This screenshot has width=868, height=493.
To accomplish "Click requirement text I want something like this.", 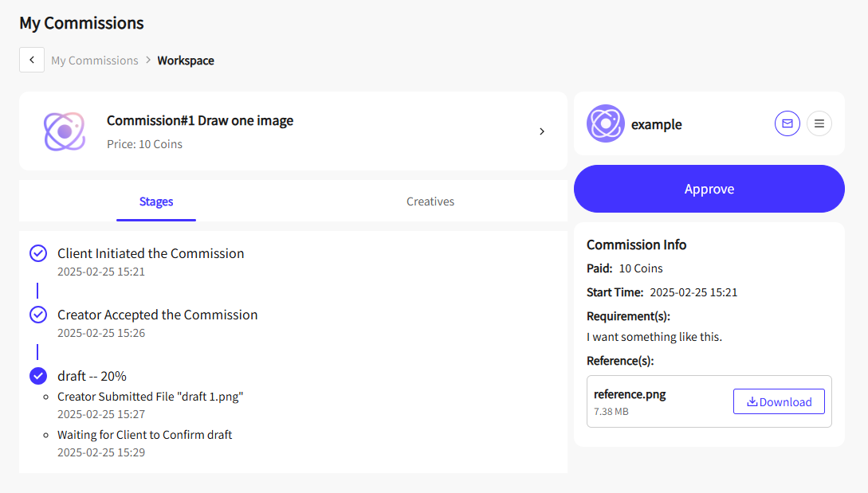I will point(654,336).
